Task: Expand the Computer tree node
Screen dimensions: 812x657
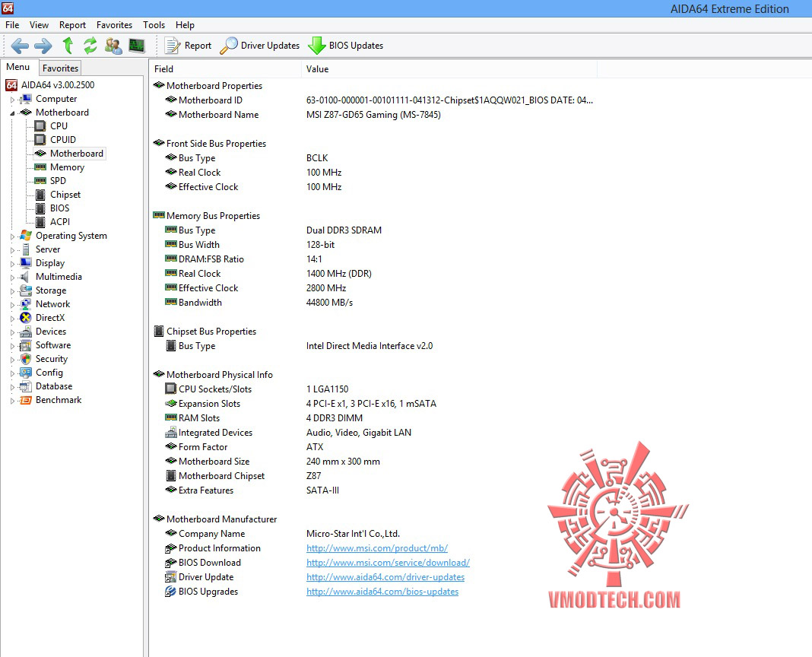Action: [12, 99]
